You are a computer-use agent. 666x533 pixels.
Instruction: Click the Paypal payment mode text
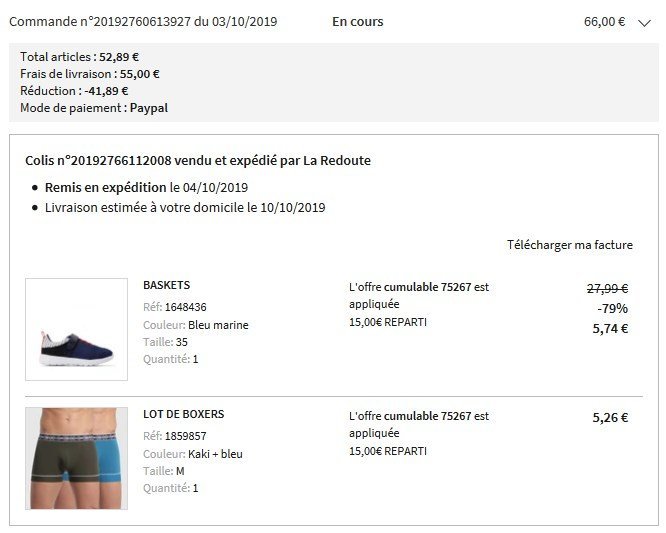[x=149, y=108]
